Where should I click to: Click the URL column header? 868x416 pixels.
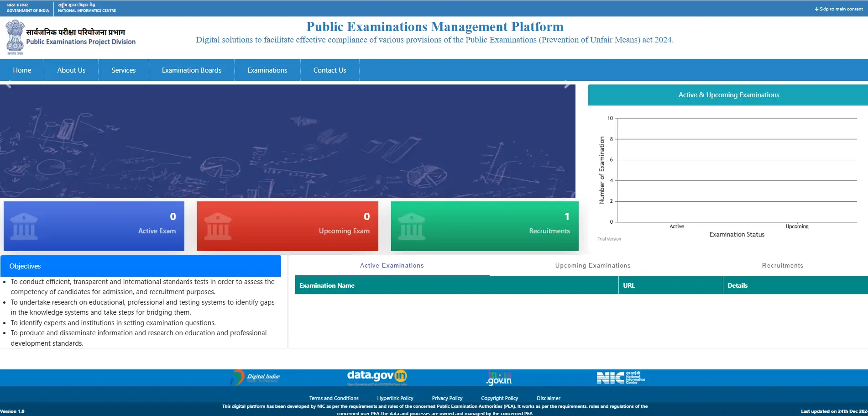(671, 285)
